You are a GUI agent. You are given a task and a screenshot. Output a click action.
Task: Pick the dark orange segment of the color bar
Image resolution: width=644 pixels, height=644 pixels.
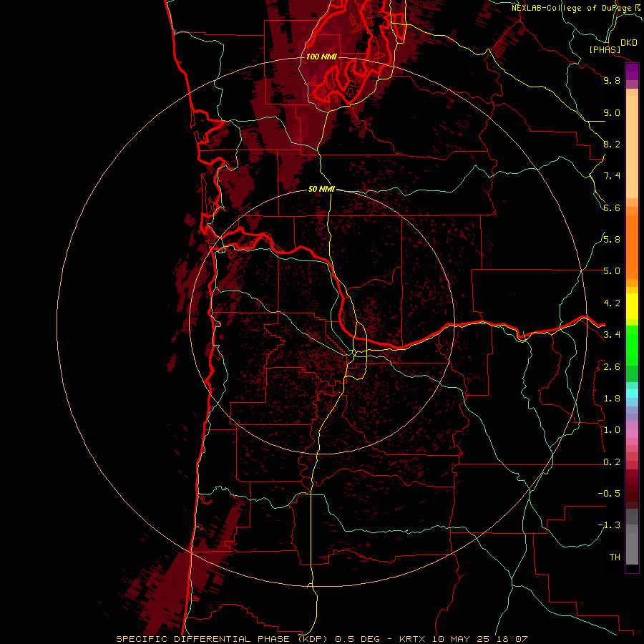tap(632, 247)
